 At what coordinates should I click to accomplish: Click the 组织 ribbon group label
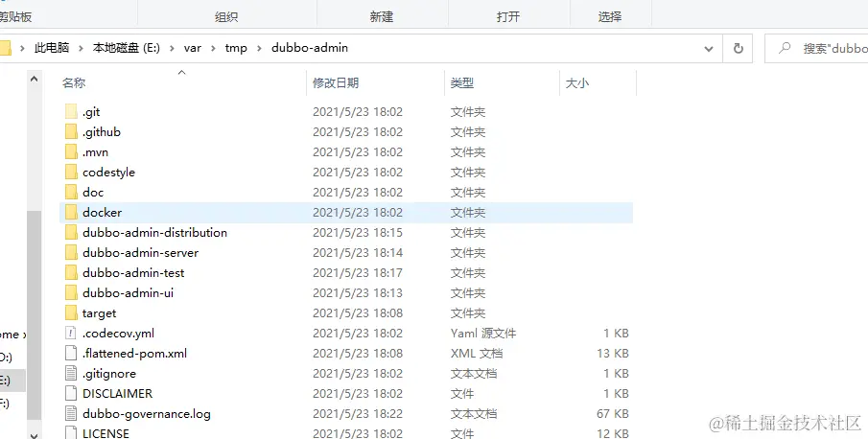tap(226, 17)
